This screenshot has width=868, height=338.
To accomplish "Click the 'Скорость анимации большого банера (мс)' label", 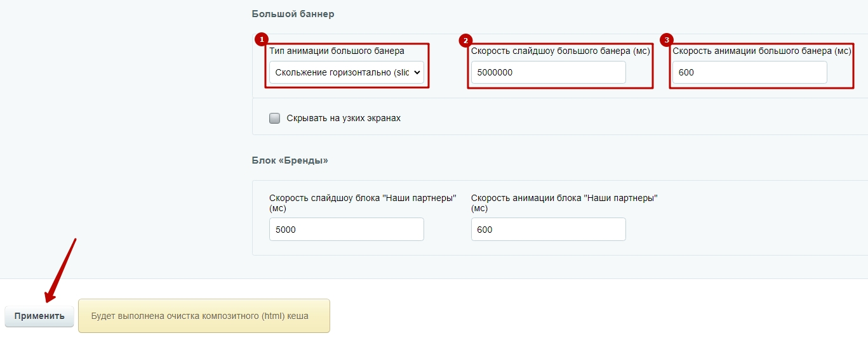I will coord(762,51).
